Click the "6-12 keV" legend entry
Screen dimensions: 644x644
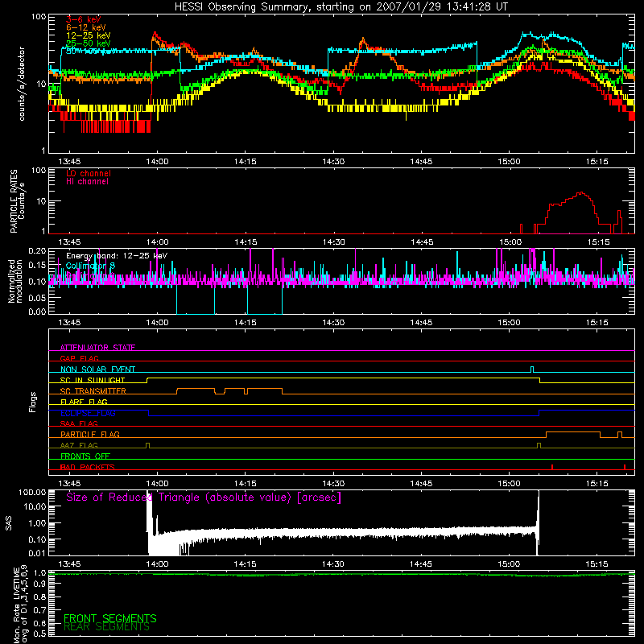pyautogui.click(x=86, y=27)
